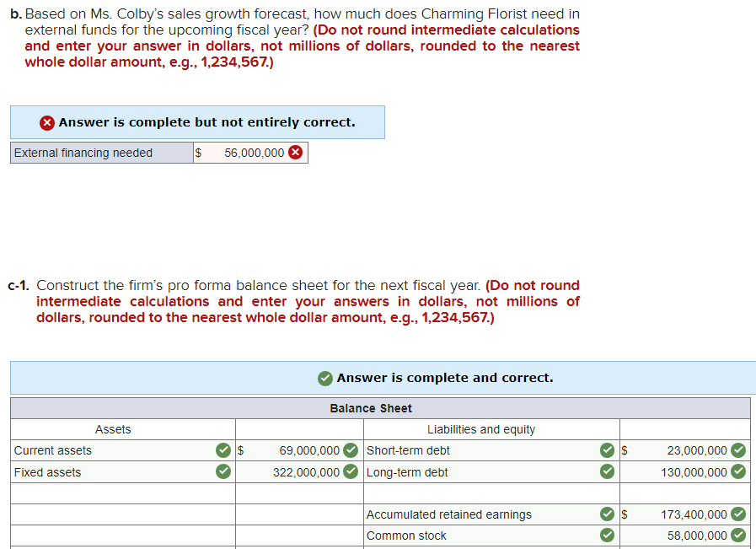The height and width of the screenshot is (549, 756).
Task: Select the Long-term debt amount 130,000,000
Action: point(694,472)
